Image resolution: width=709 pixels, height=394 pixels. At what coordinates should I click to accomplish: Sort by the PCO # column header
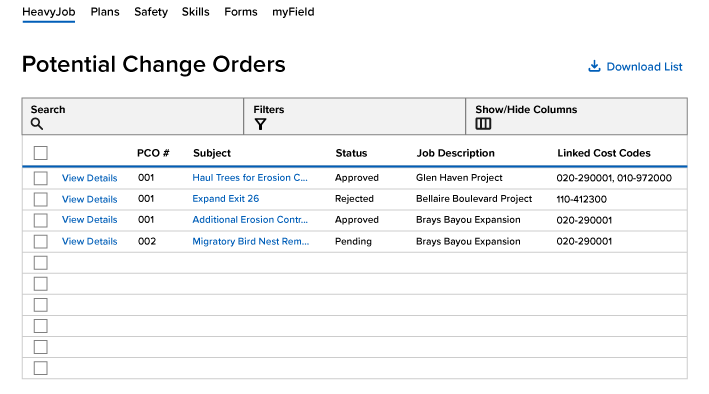point(153,153)
